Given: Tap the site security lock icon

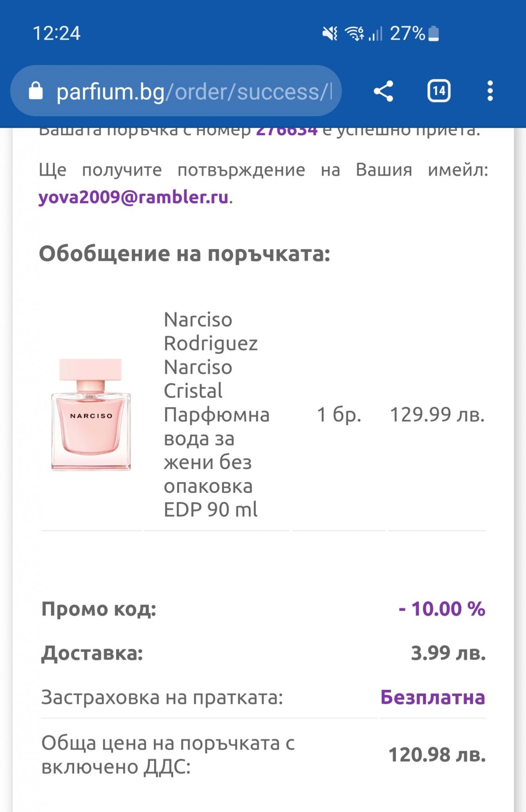Looking at the screenshot, I should tap(36, 91).
